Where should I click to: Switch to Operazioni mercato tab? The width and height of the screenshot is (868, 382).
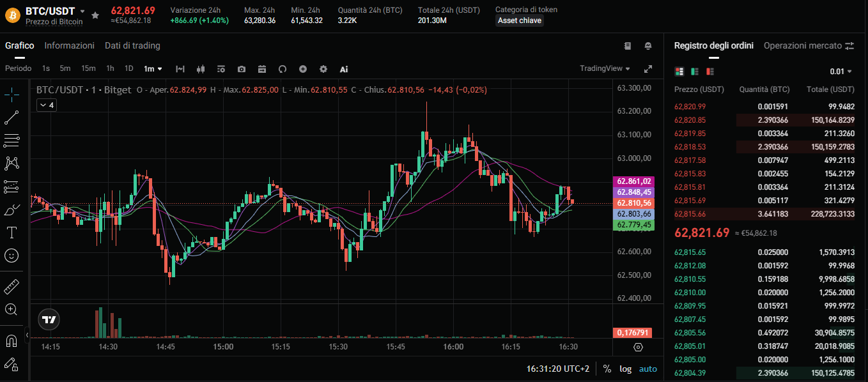803,45
